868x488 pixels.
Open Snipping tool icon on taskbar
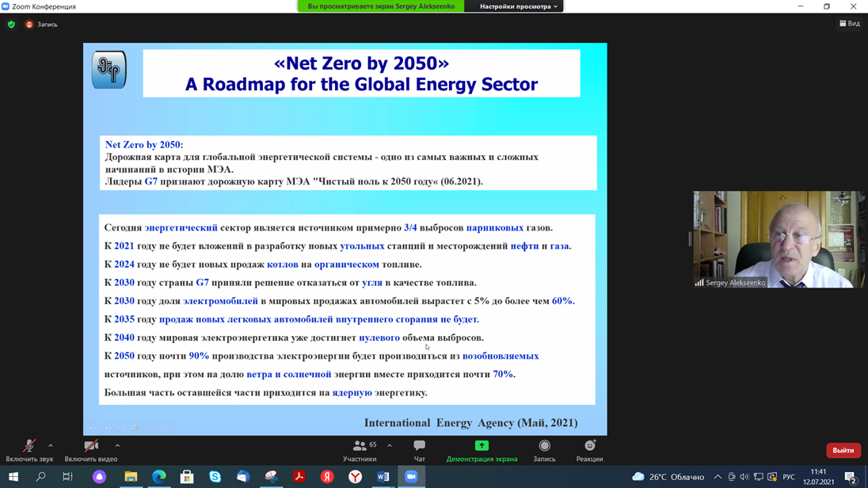click(271, 476)
